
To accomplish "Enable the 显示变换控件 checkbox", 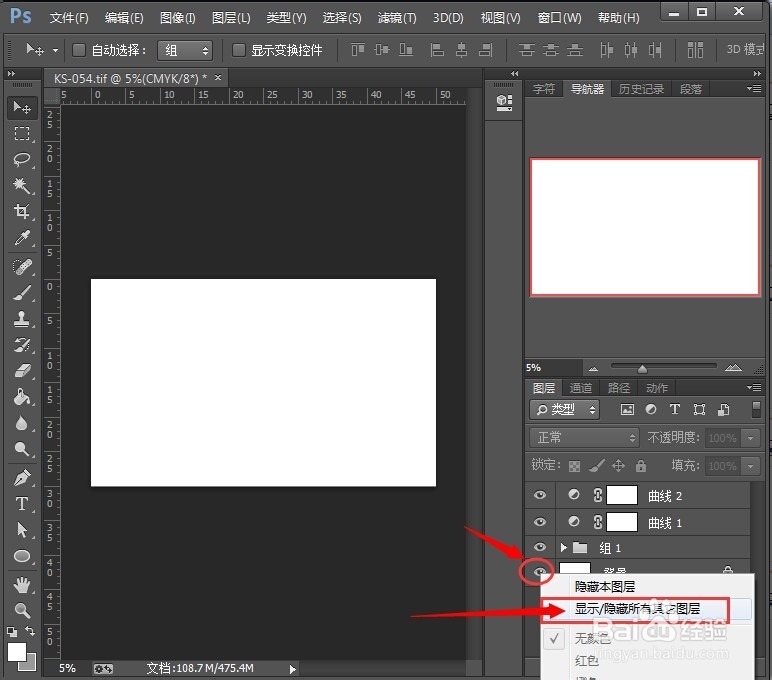I will (x=239, y=50).
